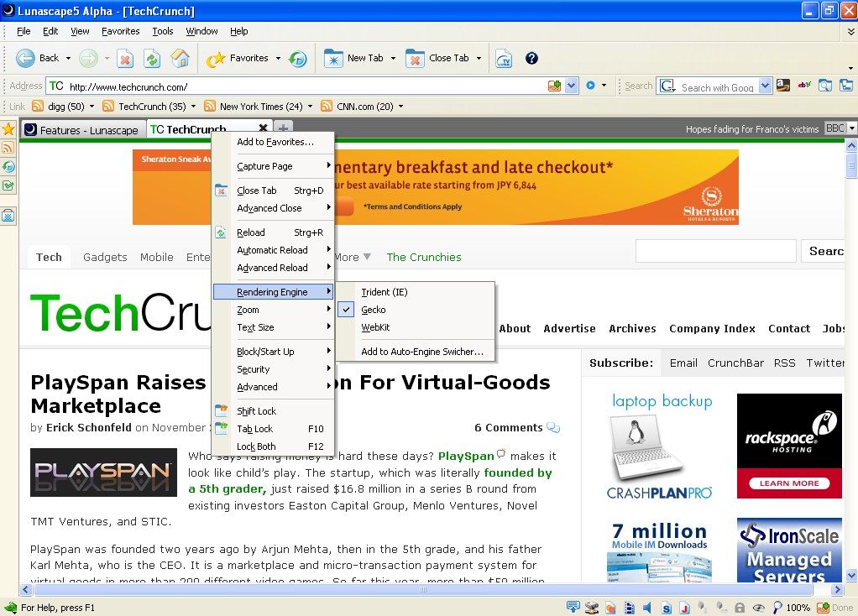858x616 pixels.
Task: Click the eBay search engine icon
Action: coord(803,86)
